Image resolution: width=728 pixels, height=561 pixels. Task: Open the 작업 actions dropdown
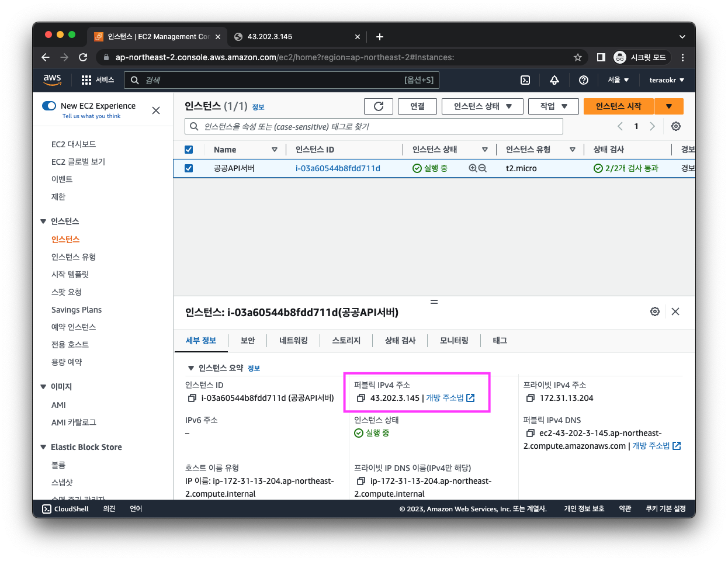coord(553,106)
